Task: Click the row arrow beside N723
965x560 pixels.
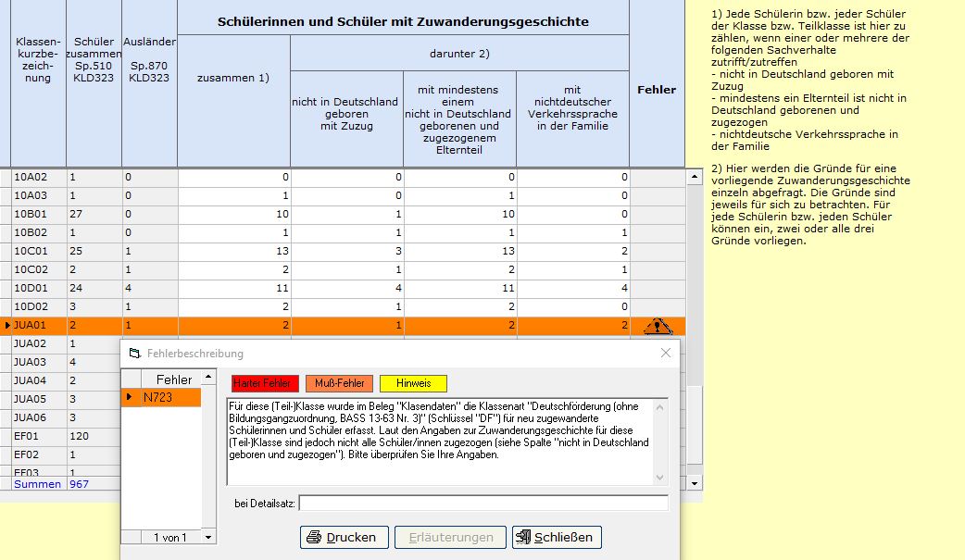Action: pyautogui.click(x=130, y=397)
